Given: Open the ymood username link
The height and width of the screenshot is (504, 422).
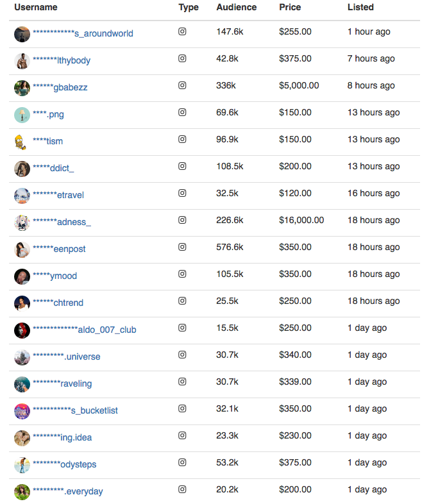Looking at the screenshot, I should [55, 276].
